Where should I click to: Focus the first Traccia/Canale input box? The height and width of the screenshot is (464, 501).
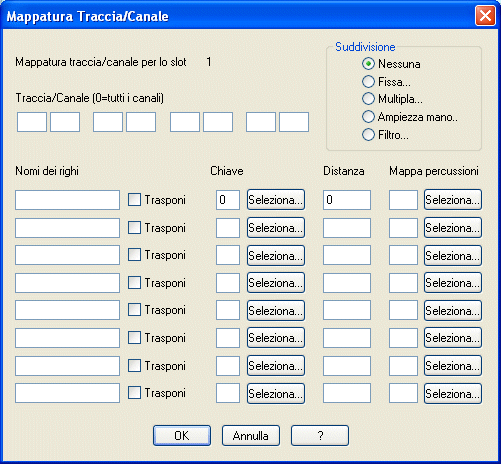(32, 122)
